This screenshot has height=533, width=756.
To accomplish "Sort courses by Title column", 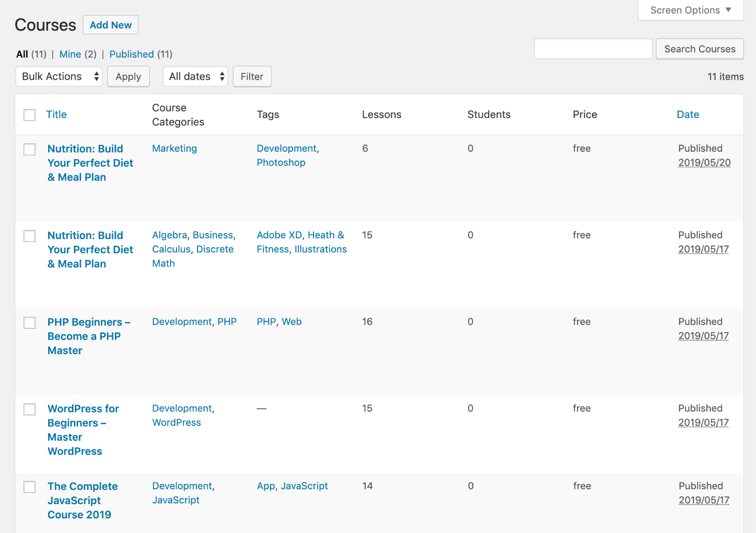I will tap(56, 114).
